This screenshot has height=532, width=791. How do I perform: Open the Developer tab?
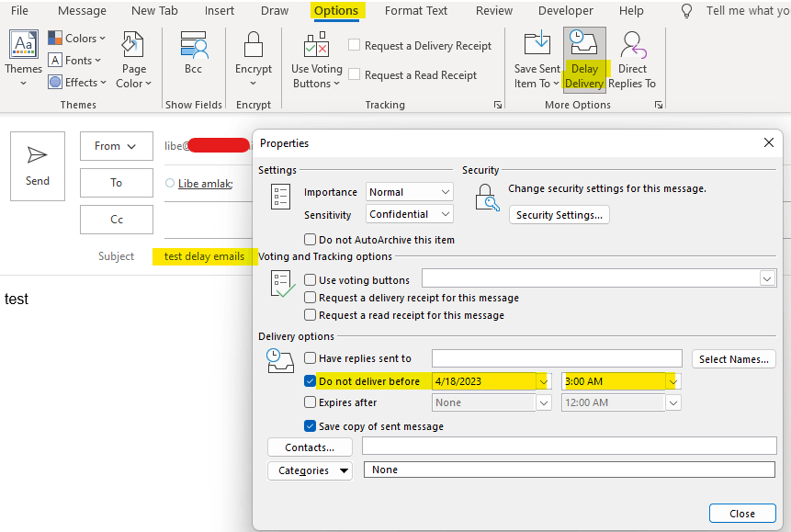click(x=566, y=11)
